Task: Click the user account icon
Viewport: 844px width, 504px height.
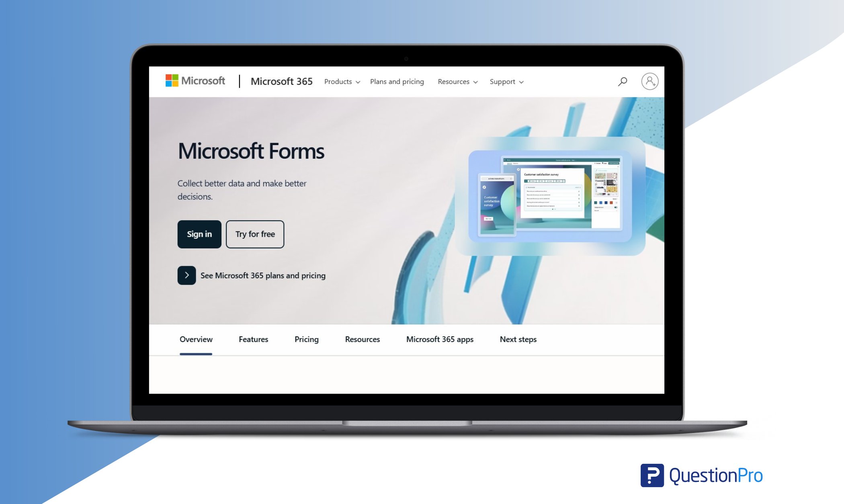Action: (x=649, y=81)
